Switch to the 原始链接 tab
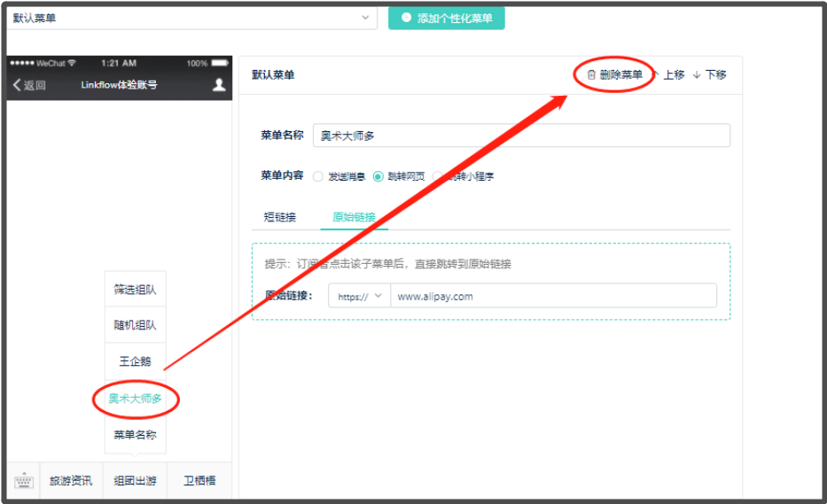The width and height of the screenshot is (827, 504). tap(354, 217)
